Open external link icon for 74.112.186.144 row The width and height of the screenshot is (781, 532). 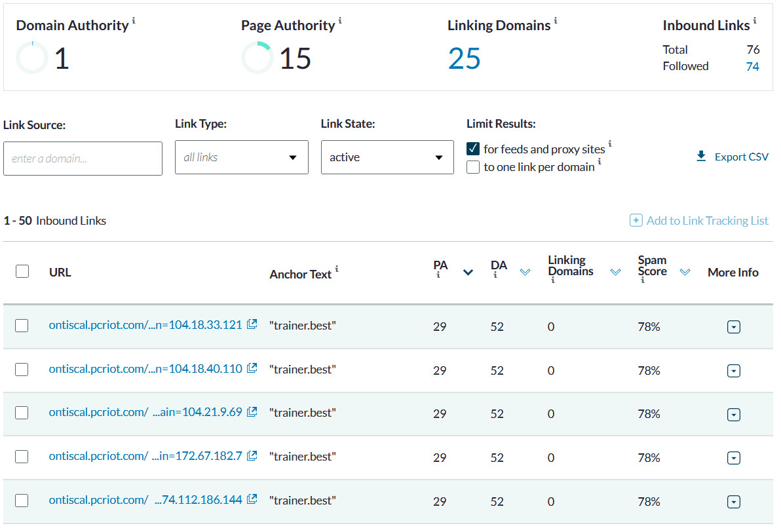tap(252, 499)
